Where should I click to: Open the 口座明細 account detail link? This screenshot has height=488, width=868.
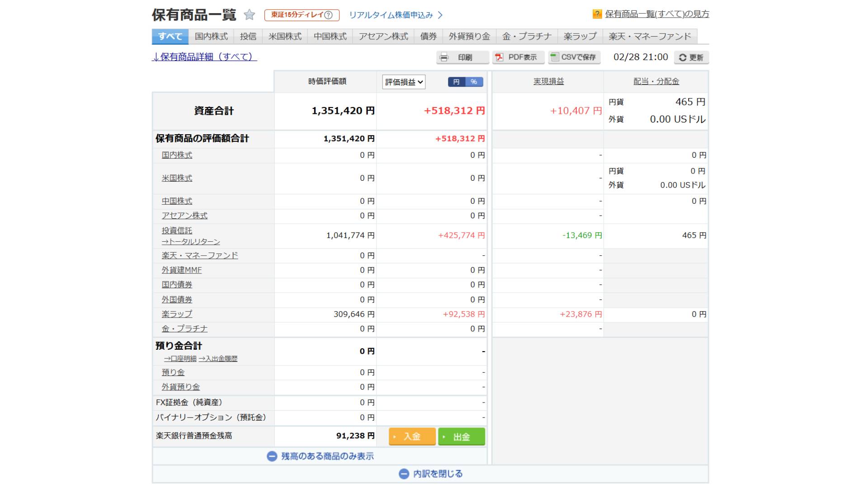pos(180,358)
